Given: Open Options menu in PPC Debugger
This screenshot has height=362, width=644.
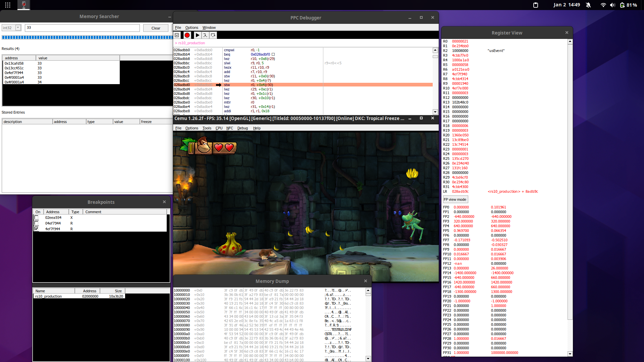Looking at the screenshot, I should 192,27.
